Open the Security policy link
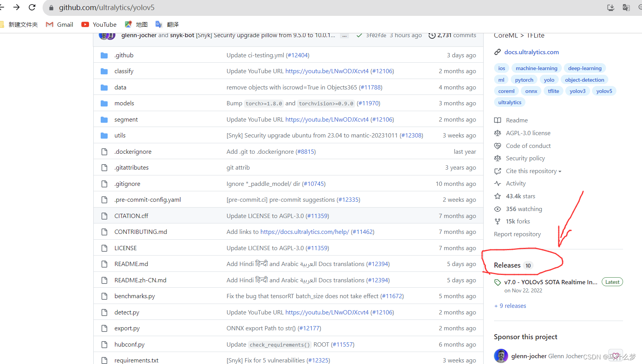The height and width of the screenshot is (364, 642). pos(525,158)
